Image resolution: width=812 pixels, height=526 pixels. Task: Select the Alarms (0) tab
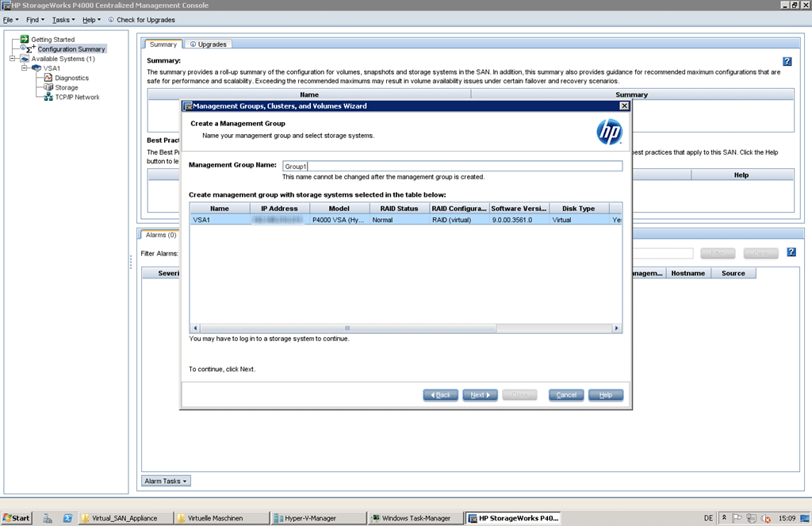tap(161, 235)
